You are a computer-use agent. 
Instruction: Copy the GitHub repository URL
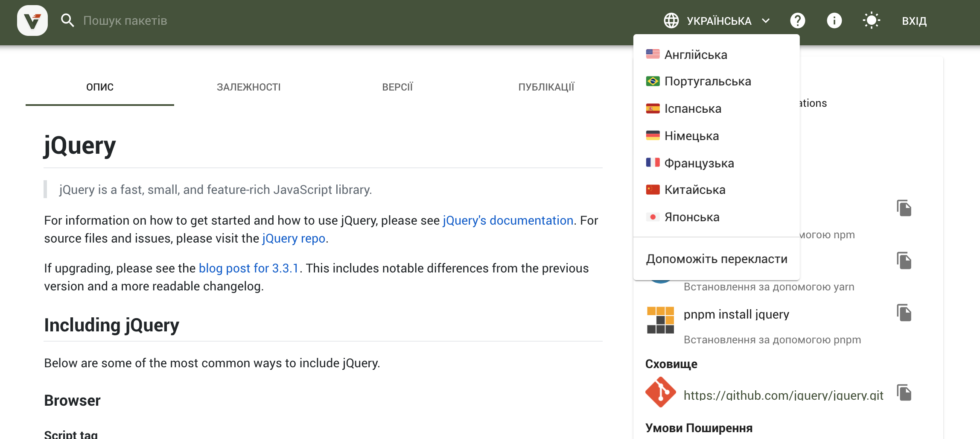point(904,393)
